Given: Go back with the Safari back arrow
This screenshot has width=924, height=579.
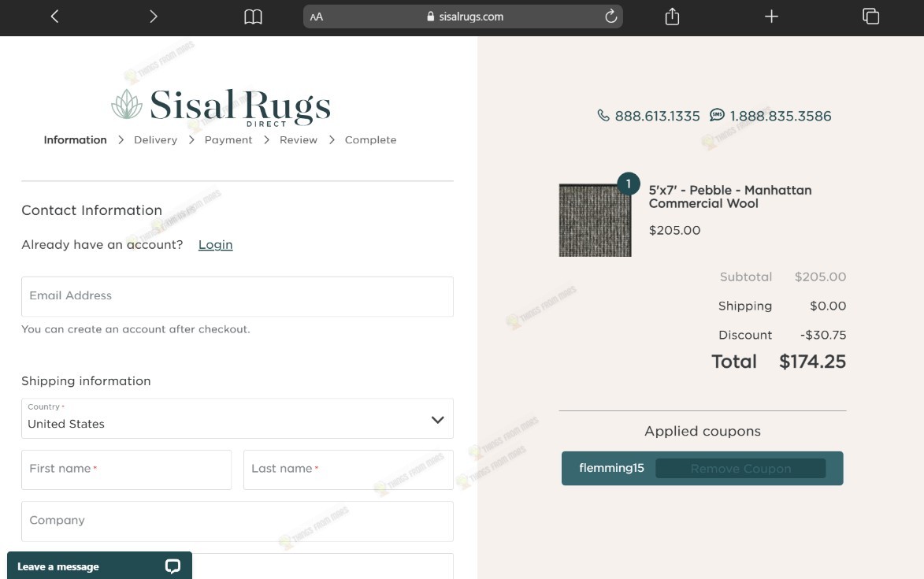Looking at the screenshot, I should (55, 17).
